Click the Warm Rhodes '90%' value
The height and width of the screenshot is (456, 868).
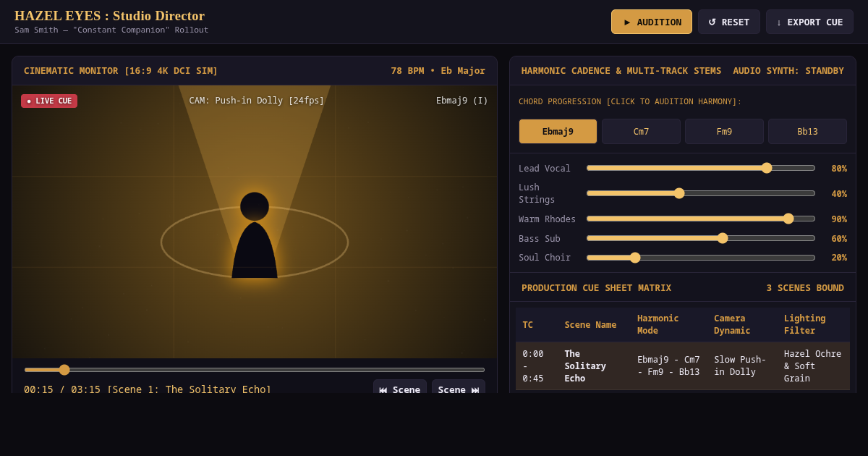point(839,219)
